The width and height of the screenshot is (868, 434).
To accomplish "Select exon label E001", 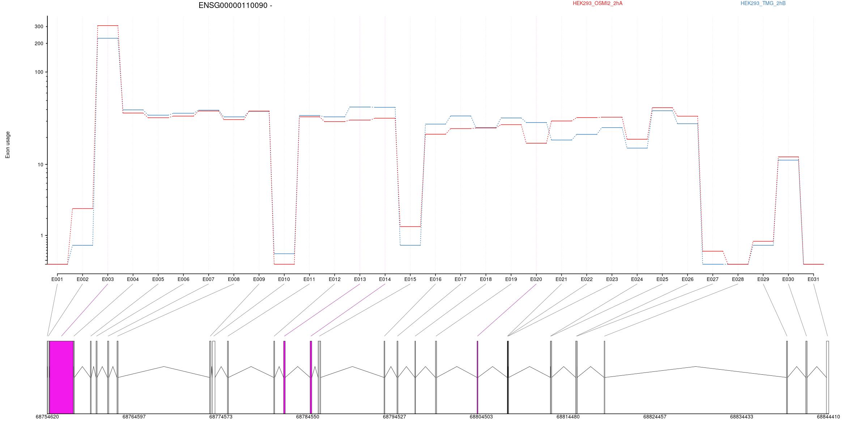I will 57,279.
